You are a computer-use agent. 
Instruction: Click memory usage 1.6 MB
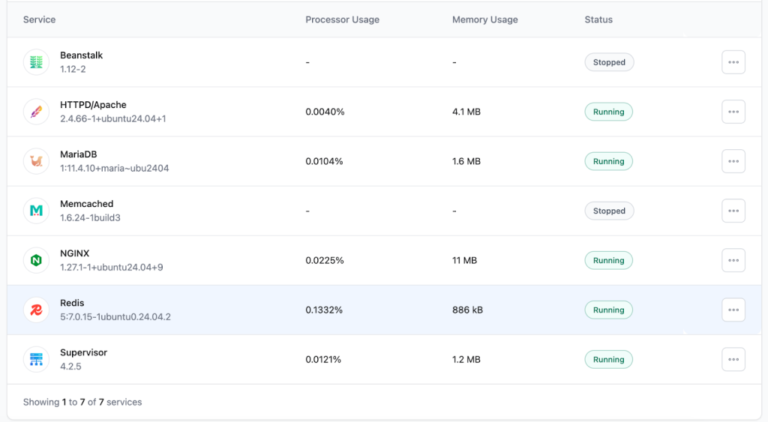466,161
